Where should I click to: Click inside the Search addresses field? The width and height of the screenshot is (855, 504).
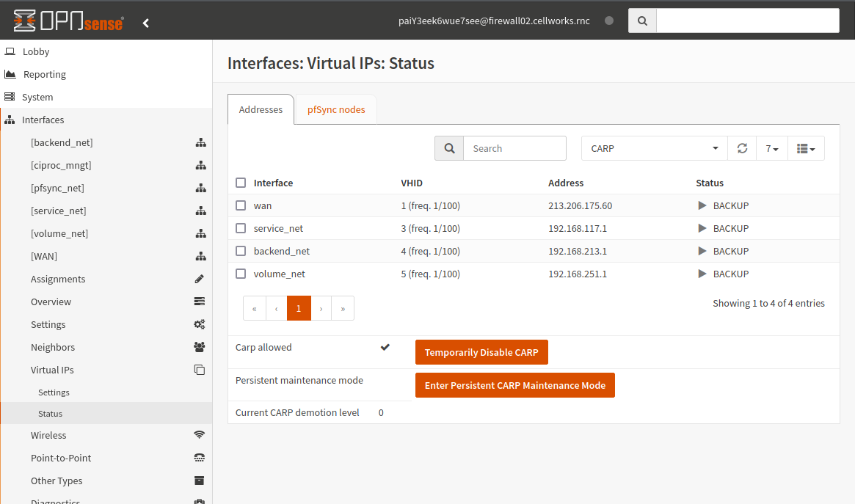click(514, 148)
